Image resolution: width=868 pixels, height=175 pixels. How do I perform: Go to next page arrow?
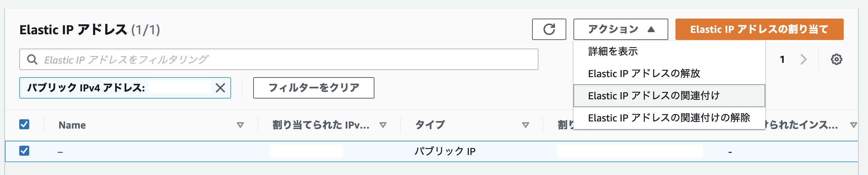(803, 59)
